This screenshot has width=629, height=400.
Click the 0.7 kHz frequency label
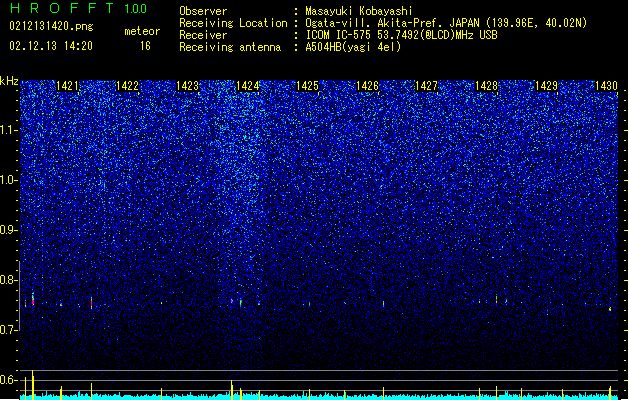coord(9,330)
